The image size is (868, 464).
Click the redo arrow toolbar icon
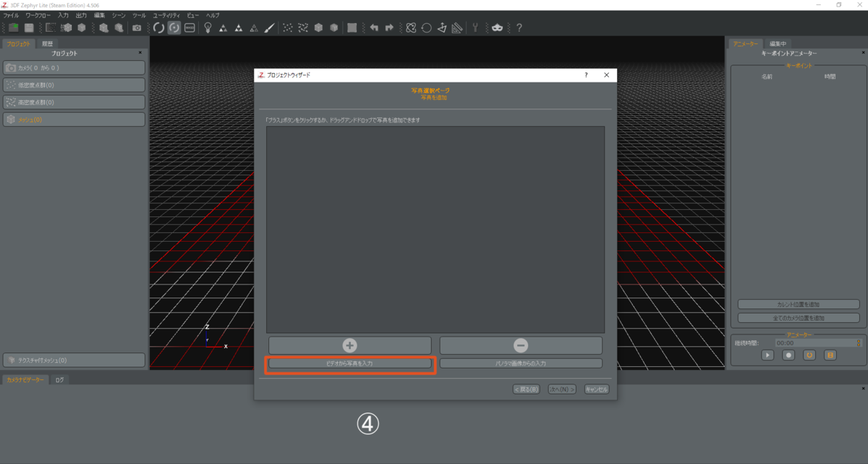389,28
